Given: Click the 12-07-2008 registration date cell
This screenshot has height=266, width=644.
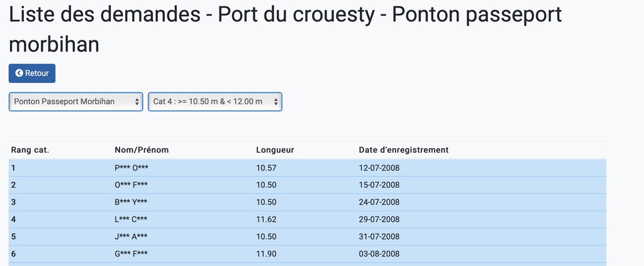Looking at the screenshot, I should pos(379,168).
